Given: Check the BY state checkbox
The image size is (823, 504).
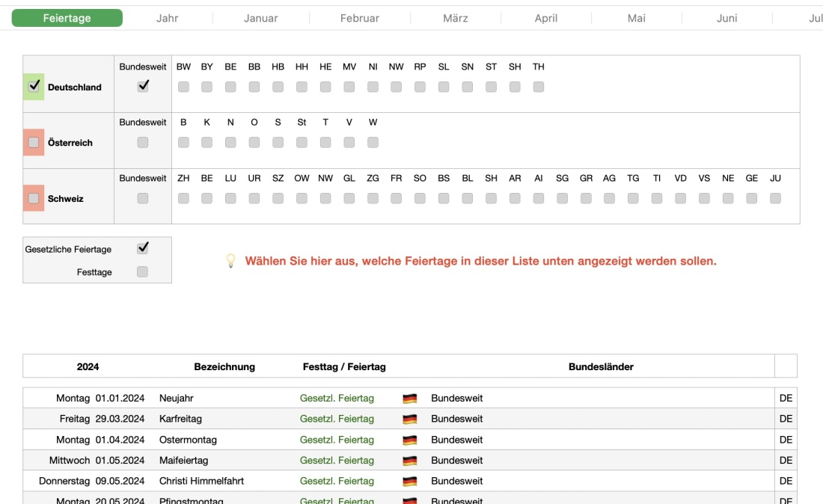Looking at the screenshot, I should point(206,86).
